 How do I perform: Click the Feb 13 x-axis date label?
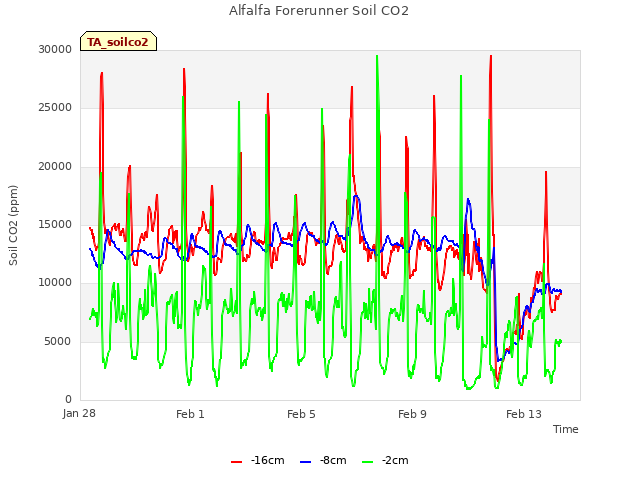[524, 414]
